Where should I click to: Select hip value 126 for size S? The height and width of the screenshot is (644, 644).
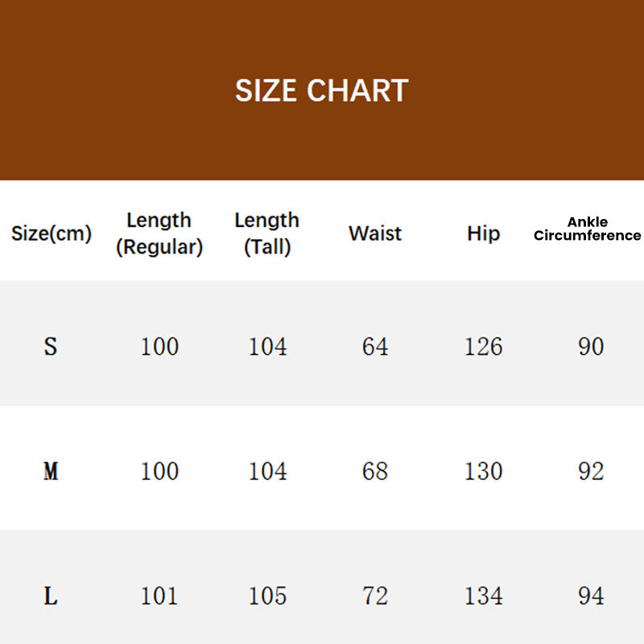click(x=483, y=346)
